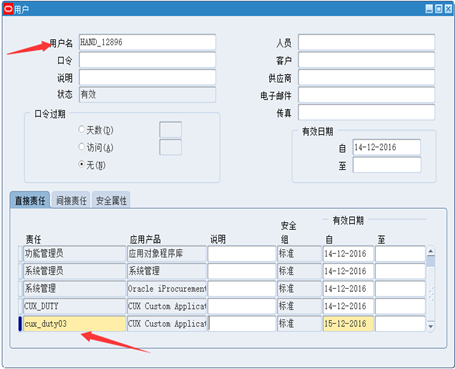Click the Oracle iProcurement application cell
The image size is (455, 369).
167,289
